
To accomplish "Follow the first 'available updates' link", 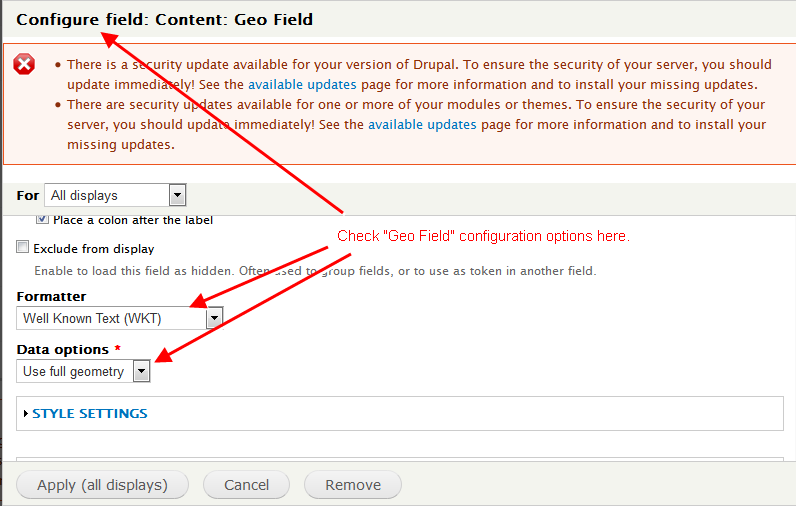I will [302, 84].
